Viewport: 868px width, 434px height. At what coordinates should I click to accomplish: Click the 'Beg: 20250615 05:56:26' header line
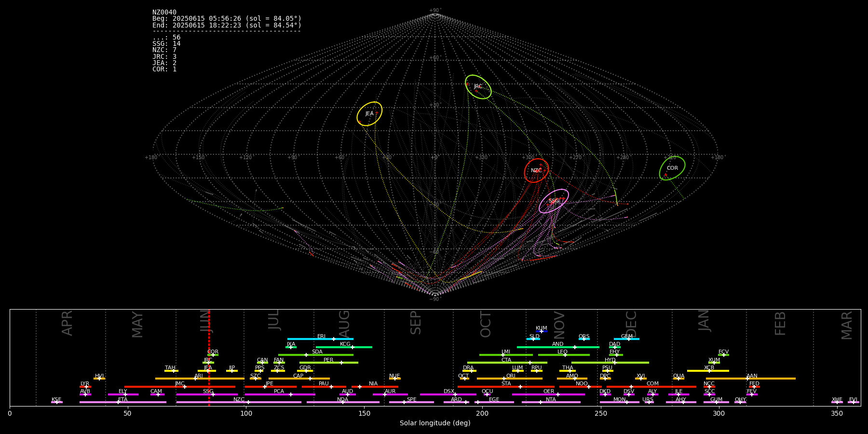point(227,19)
